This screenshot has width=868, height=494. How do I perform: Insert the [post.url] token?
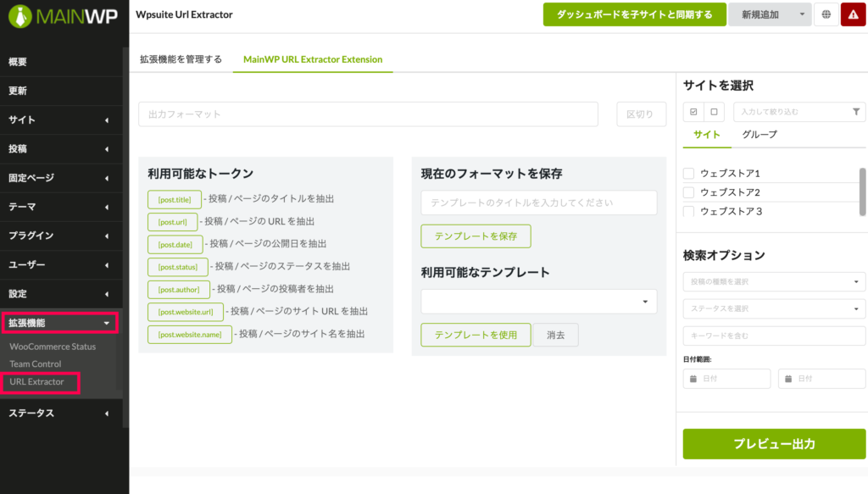173,222
